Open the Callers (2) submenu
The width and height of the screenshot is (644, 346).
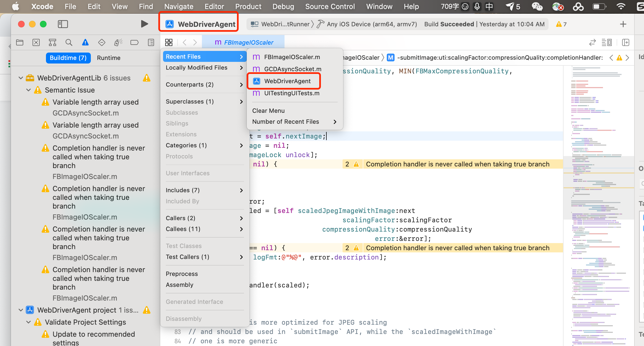205,218
